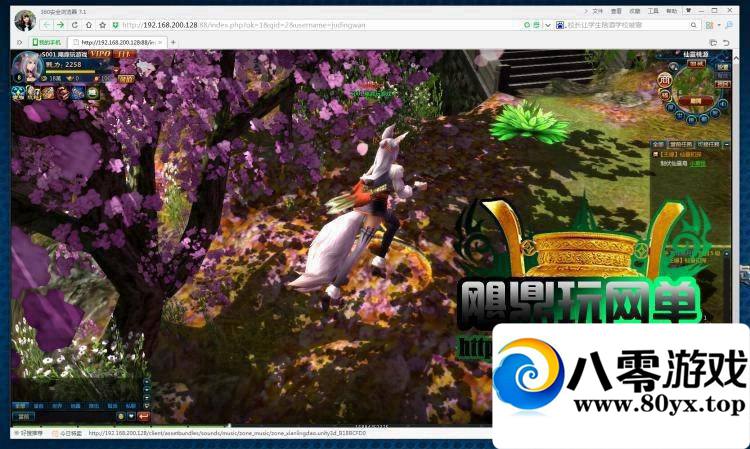The image size is (750, 449).
Task: Bookmark the page with the star icon
Action: click(102, 25)
